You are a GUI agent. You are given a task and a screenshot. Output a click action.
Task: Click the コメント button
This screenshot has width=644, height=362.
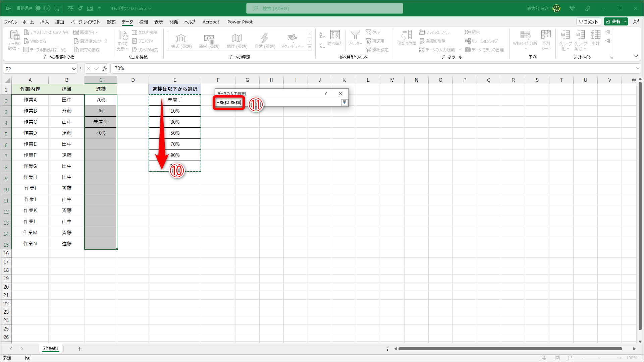588,21
